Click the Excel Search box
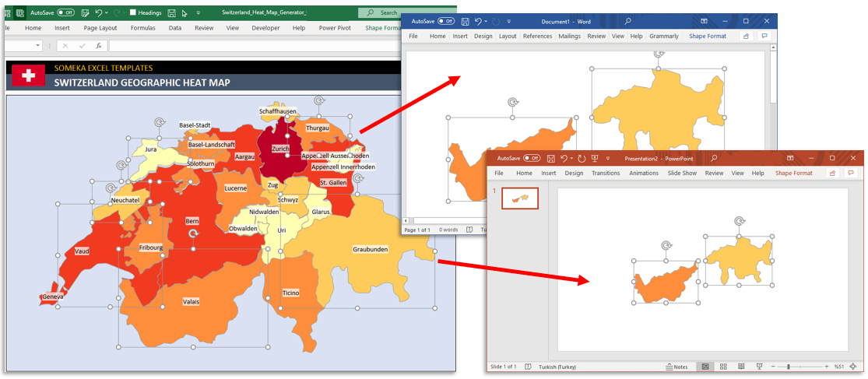Viewport: 868px width, 379px height. pos(388,12)
